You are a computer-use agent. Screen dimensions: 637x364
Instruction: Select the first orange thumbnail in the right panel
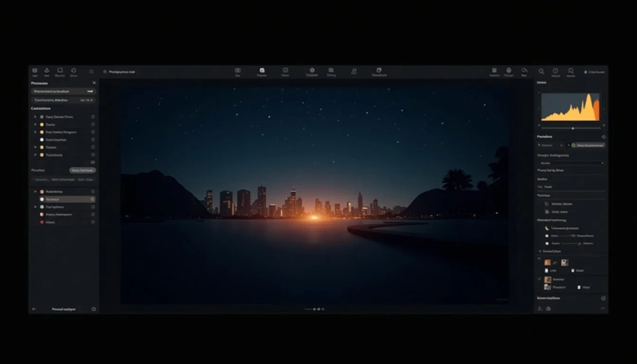(x=547, y=263)
